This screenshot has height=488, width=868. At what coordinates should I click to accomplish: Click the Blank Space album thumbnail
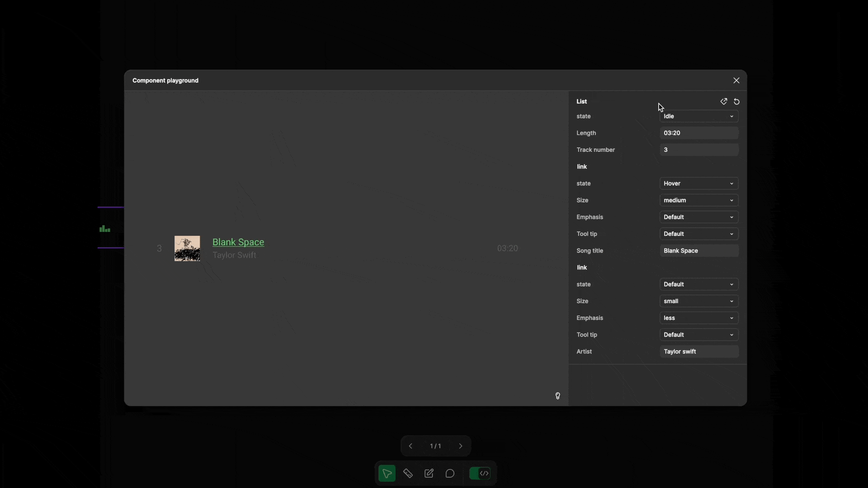pyautogui.click(x=187, y=249)
